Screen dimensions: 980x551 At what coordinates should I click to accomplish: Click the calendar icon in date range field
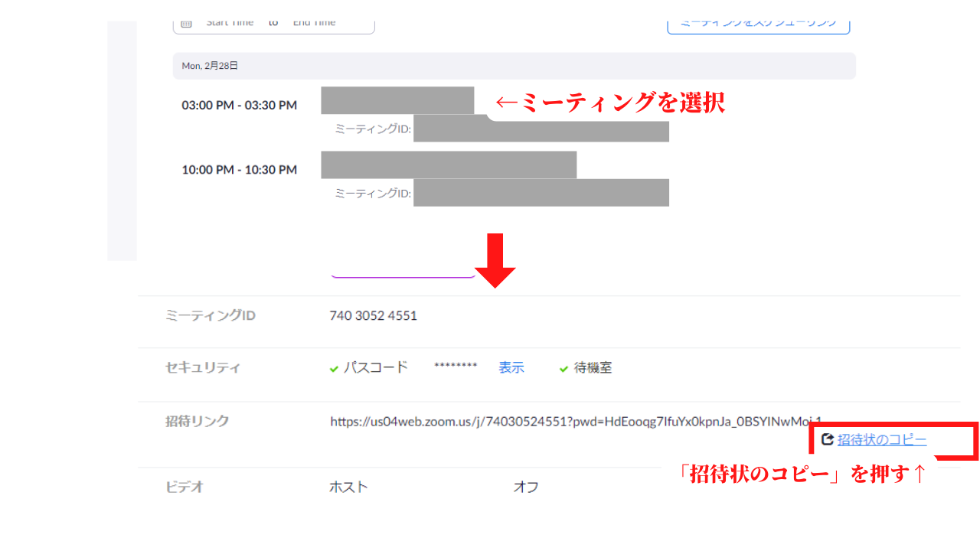pyautogui.click(x=186, y=24)
